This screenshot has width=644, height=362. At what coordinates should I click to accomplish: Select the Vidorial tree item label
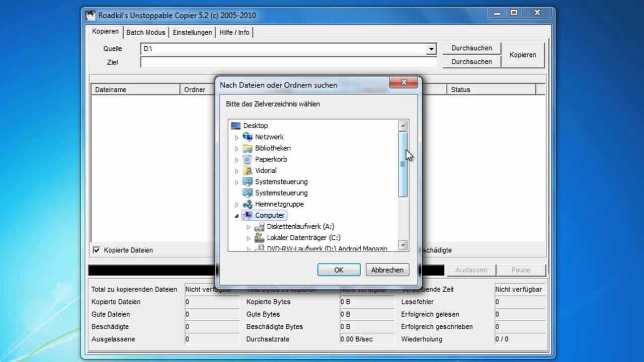(x=266, y=170)
